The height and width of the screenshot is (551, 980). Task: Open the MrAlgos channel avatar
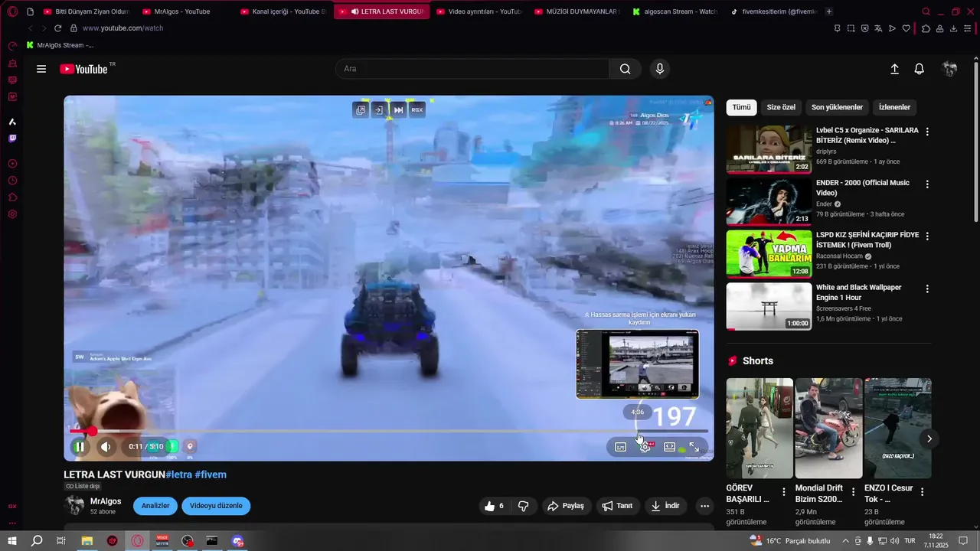pos(74,505)
